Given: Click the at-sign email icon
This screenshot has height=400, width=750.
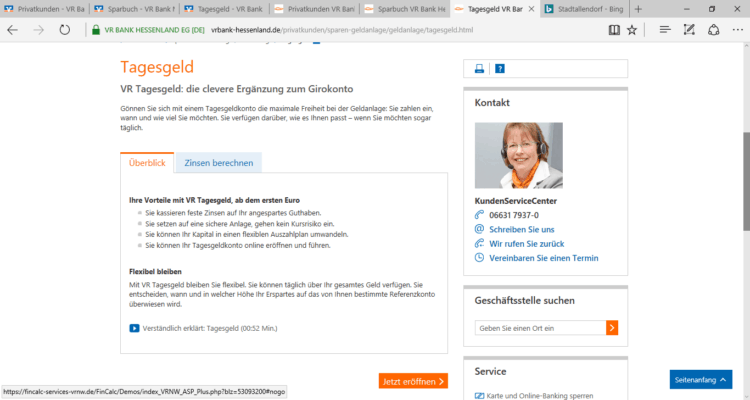Looking at the screenshot, I should click(479, 229).
